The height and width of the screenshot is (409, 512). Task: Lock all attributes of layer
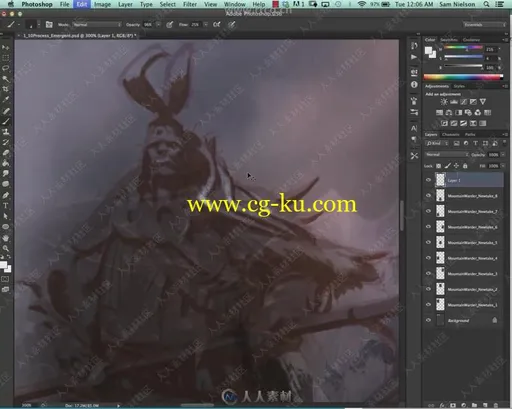pos(465,166)
